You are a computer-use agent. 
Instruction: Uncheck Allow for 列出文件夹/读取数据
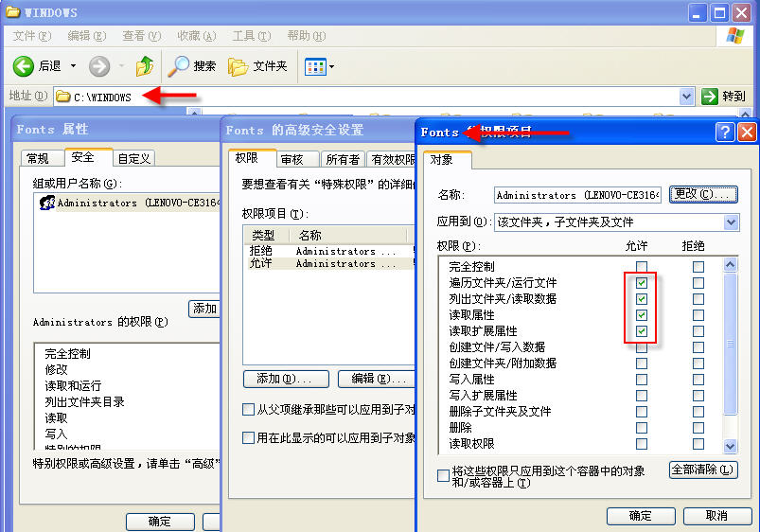642,299
